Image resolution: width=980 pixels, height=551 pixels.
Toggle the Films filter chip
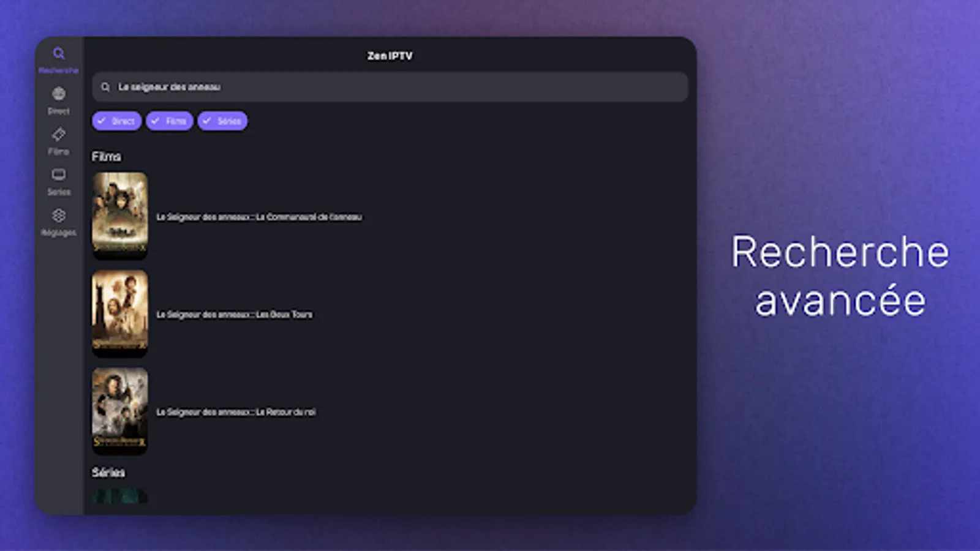[170, 121]
